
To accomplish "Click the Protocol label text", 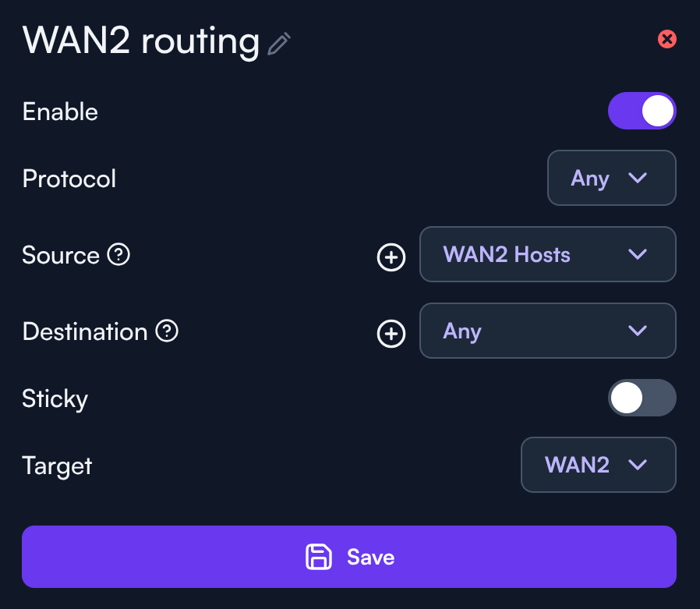I will [69, 179].
